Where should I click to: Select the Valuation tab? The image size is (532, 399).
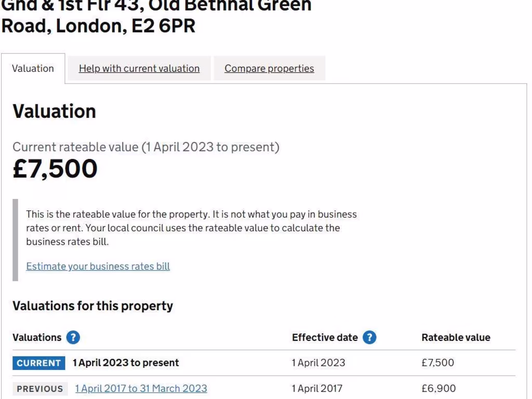coord(33,69)
